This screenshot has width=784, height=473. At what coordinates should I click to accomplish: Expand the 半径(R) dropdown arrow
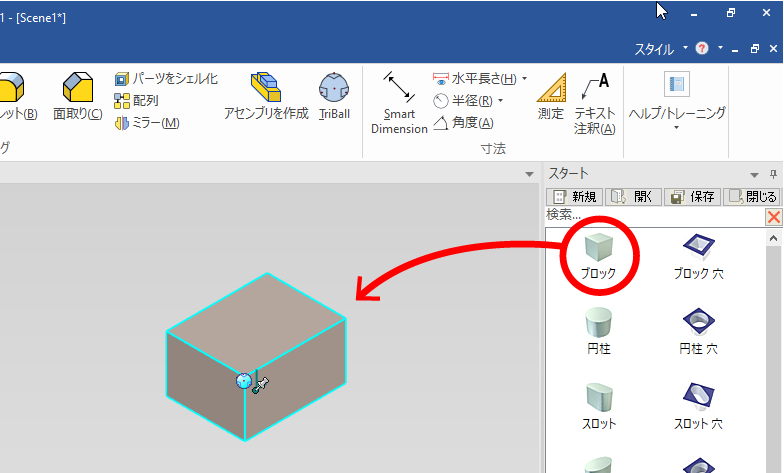pos(500,100)
